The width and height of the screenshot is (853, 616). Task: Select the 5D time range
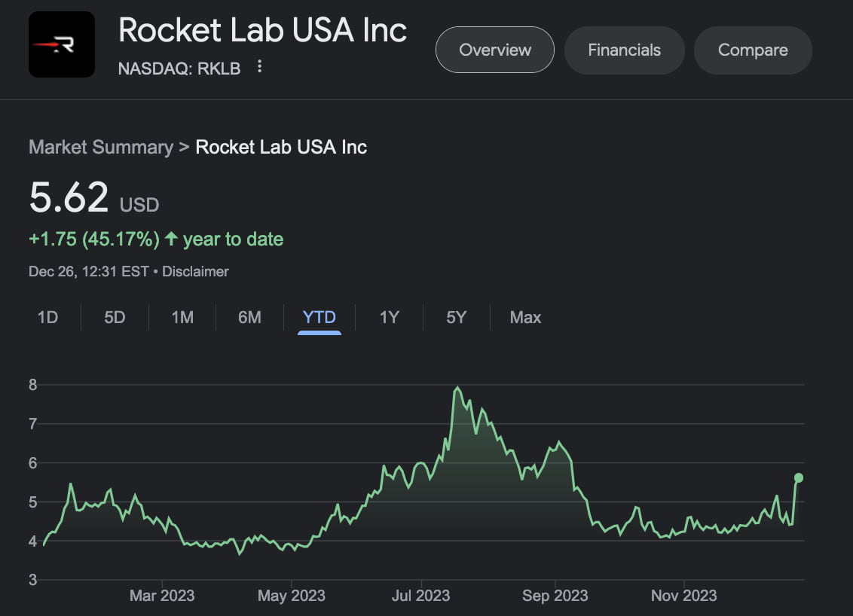(115, 317)
